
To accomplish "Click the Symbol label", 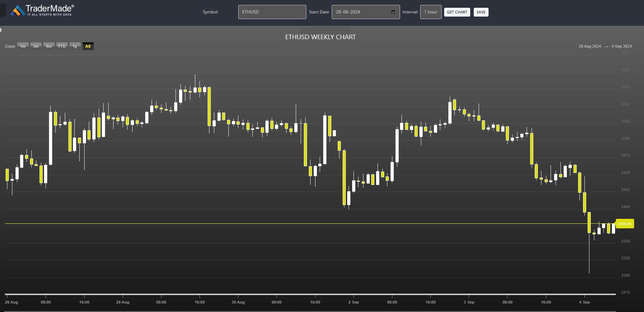I will tap(210, 12).
